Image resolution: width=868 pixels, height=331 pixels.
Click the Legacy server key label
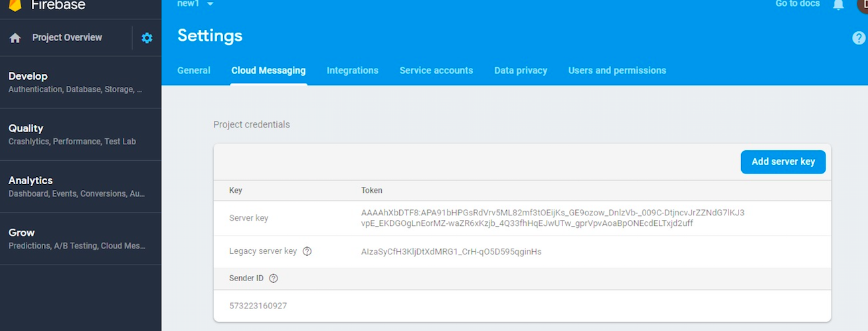coord(263,251)
